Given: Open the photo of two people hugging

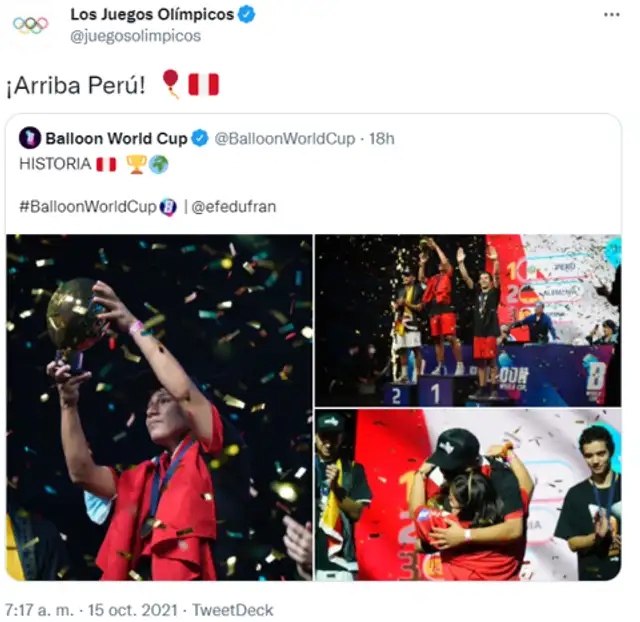Looking at the screenshot, I should point(468,495).
